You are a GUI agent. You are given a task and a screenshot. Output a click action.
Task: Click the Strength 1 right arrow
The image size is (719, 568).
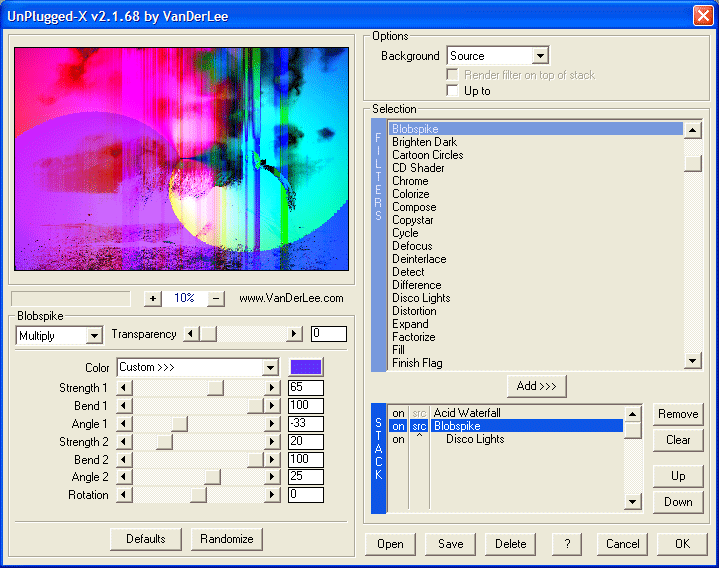tap(271, 388)
